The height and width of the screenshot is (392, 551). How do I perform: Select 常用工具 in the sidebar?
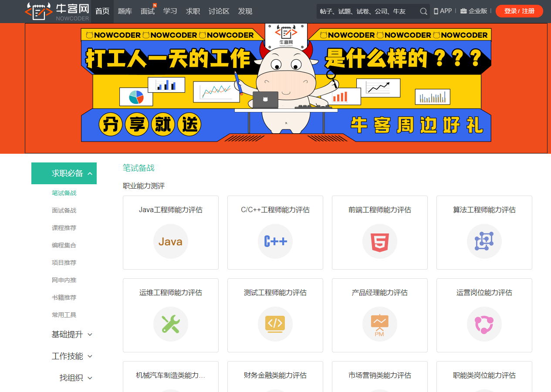[x=64, y=315]
